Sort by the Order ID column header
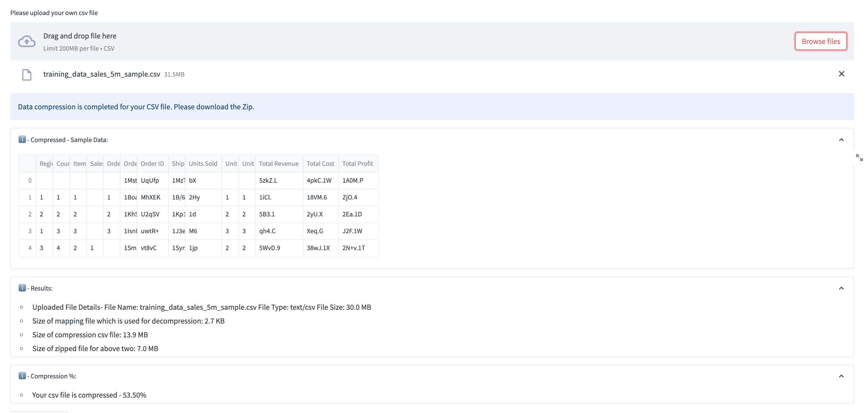The height and width of the screenshot is (413, 868). point(152,164)
